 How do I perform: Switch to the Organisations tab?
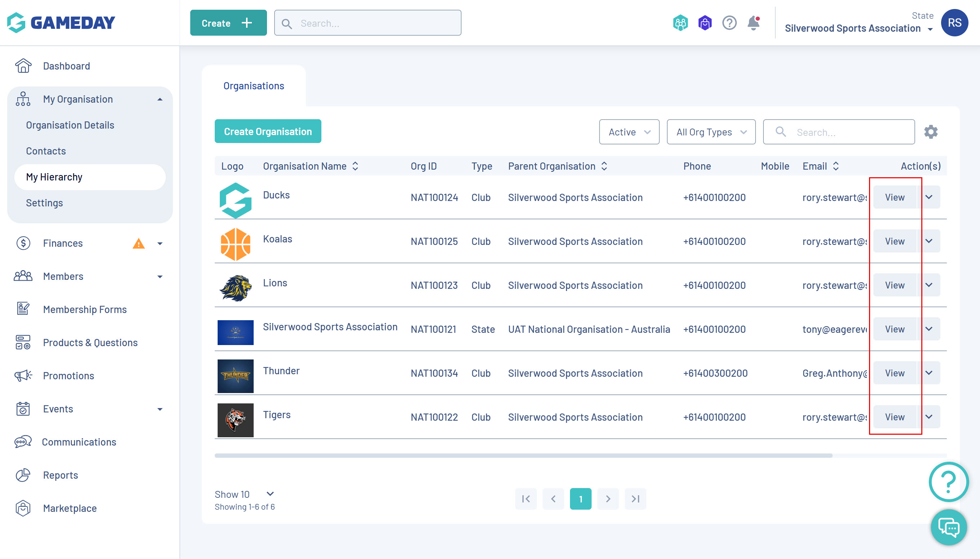click(253, 86)
